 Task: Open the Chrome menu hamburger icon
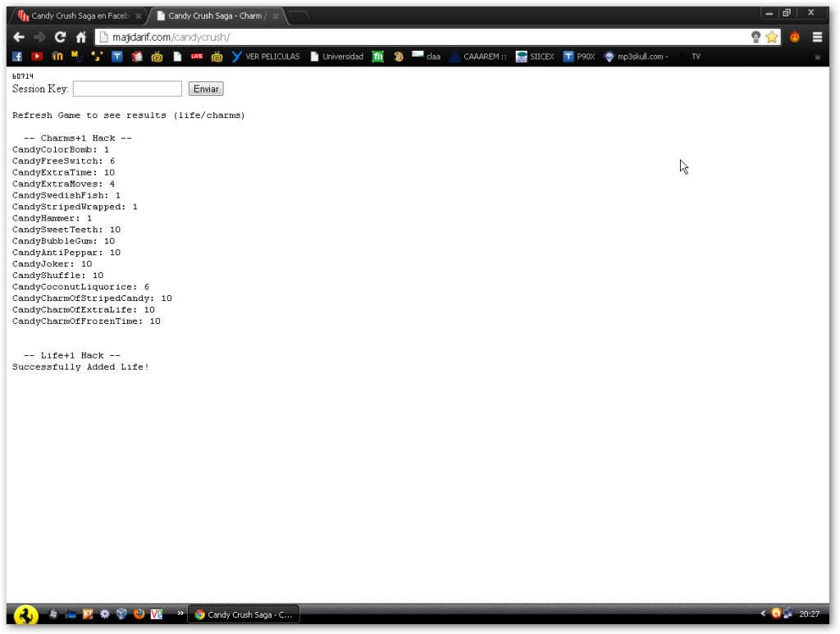pyautogui.click(x=817, y=37)
